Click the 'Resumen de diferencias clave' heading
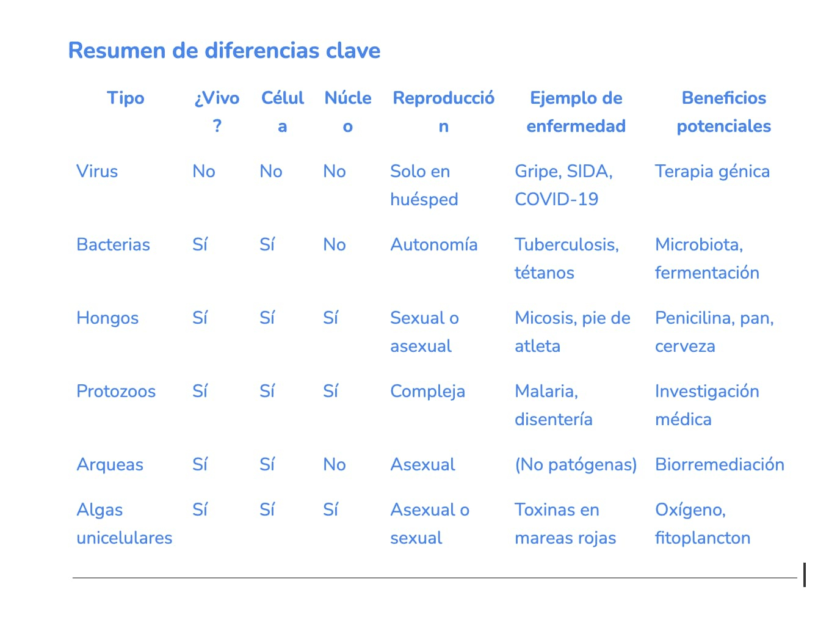840x617 pixels. 224,51
